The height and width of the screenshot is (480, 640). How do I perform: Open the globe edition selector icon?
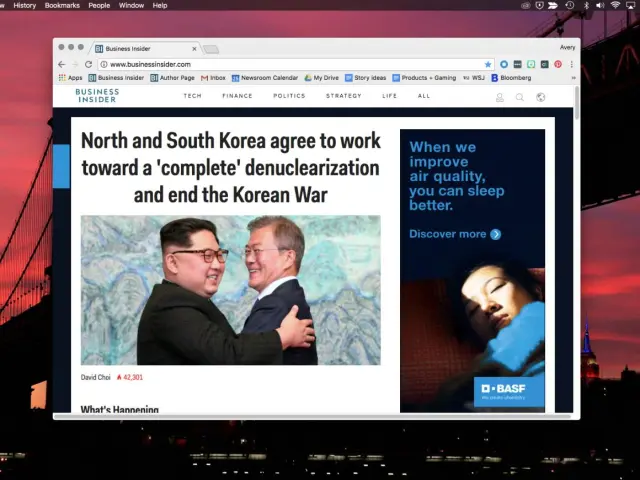coord(540,97)
